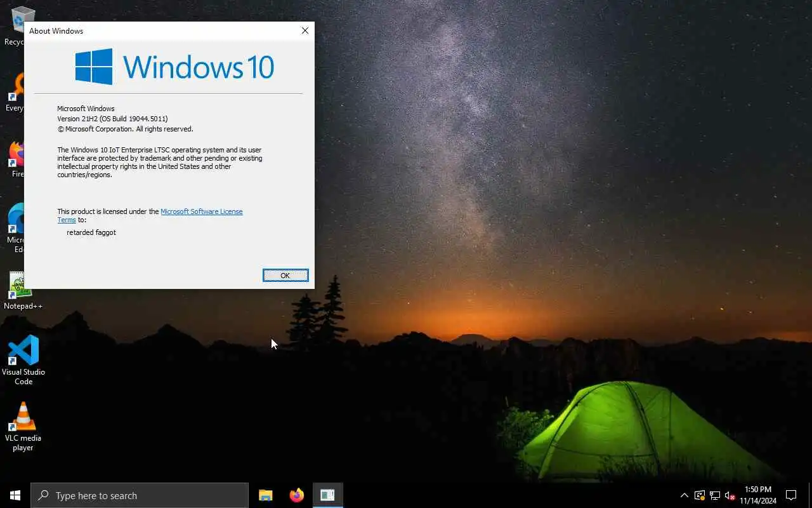Show hidden system tray icons
The width and height of the screenshot is (812, 508).
684,495
